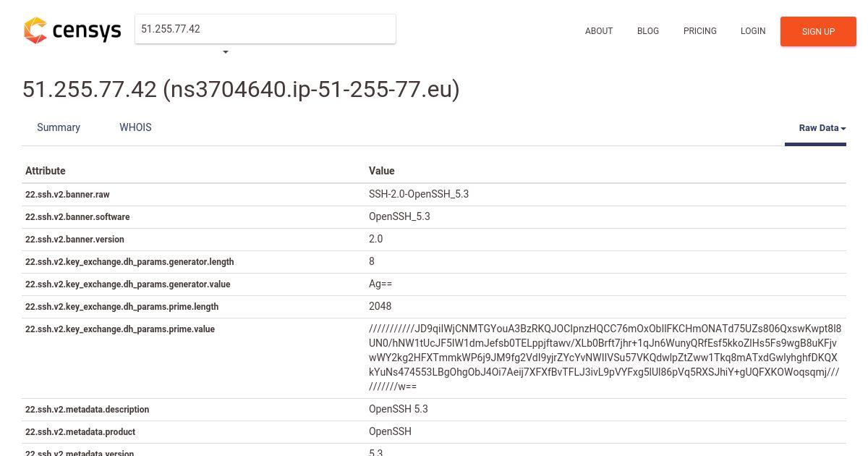Open the search type dropdown caret

(x=226, y=52)
